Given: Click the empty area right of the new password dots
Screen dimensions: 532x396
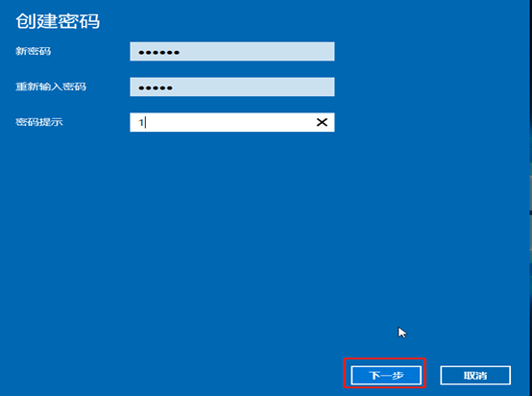Looking at the screenshot, I should click(x=256, y=52).
